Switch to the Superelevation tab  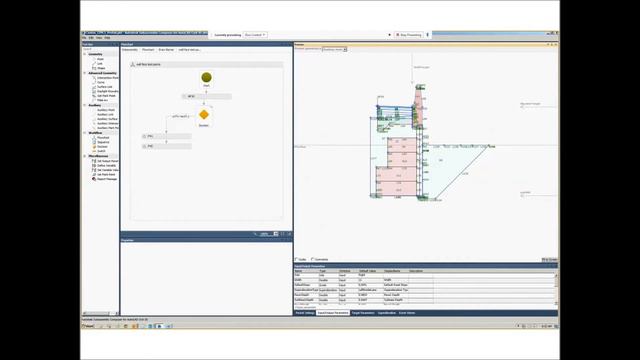(387, 313)
